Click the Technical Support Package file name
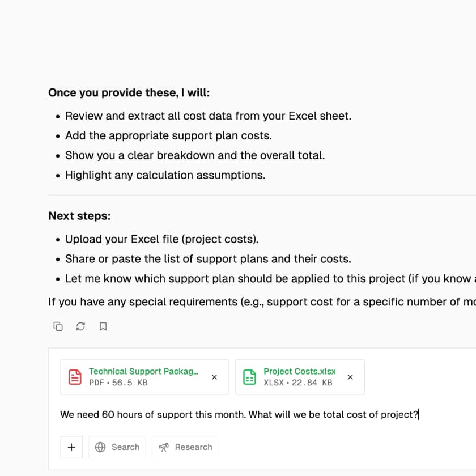 click(144, 371)
